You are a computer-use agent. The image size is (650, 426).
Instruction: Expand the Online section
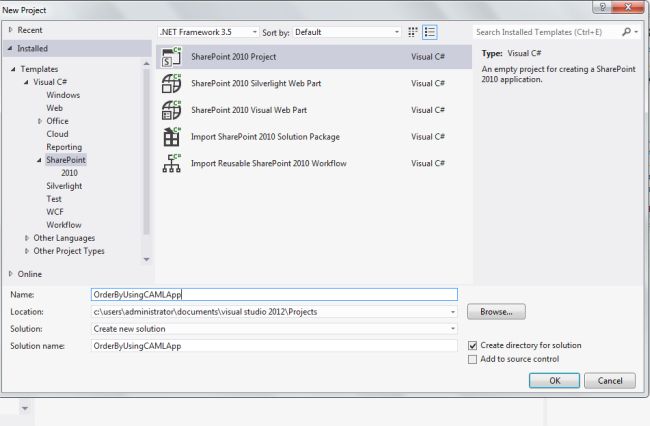click(x=11, y=274)
